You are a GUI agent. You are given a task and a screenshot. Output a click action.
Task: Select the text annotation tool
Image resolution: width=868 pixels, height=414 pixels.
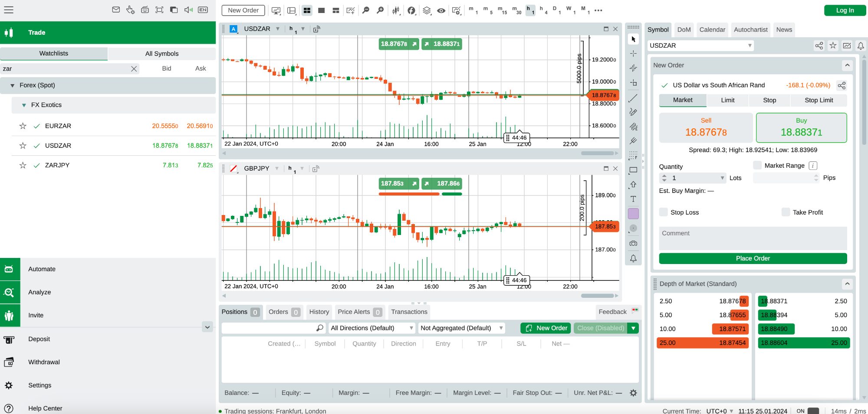coord(633,199)
